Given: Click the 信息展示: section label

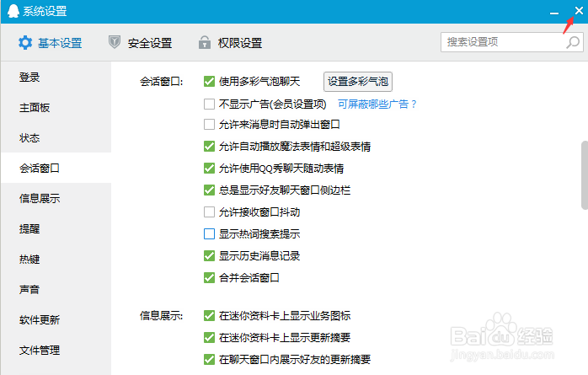Looking at the screenshot, I should pyautogui.click(x=161, y=316).
